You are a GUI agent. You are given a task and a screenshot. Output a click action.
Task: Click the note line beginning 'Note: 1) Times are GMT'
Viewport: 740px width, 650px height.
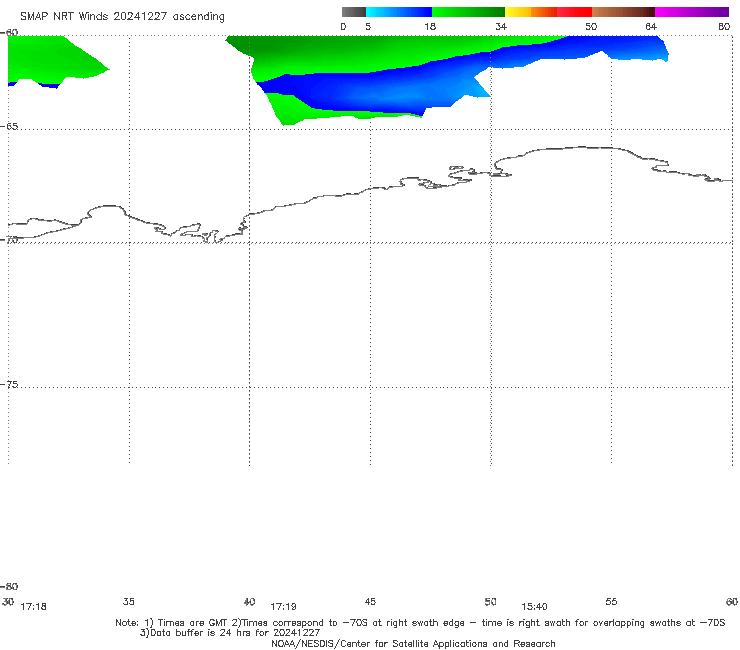(x=420, y=623)
